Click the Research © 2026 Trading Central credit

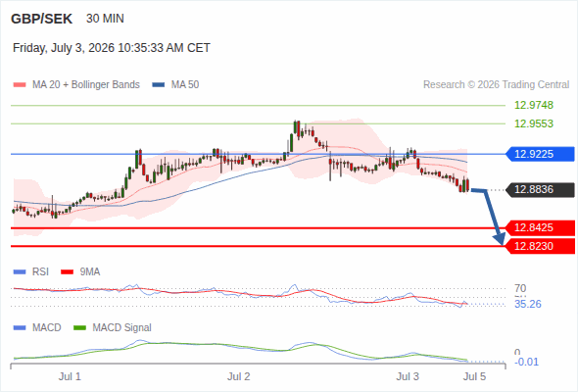point(496,85)
